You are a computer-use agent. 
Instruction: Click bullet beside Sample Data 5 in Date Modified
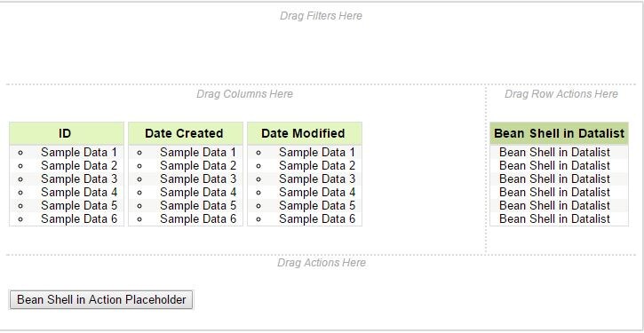coord(258,206)
